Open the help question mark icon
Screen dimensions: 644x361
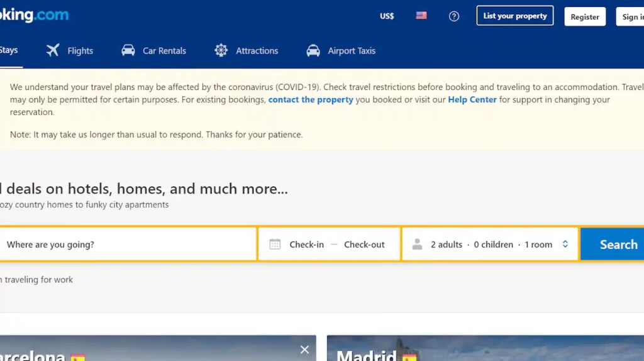pos(454,16)
